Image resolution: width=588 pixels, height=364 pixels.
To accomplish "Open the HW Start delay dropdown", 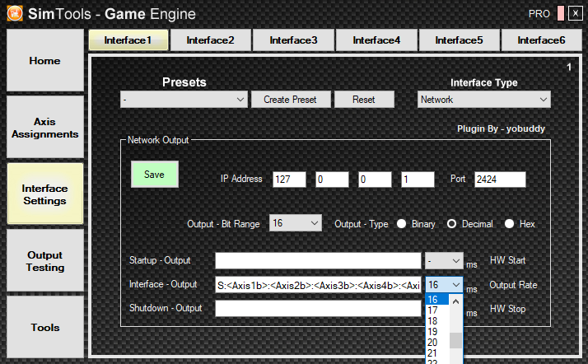I will pyautogui.click(x=444, y=260).
